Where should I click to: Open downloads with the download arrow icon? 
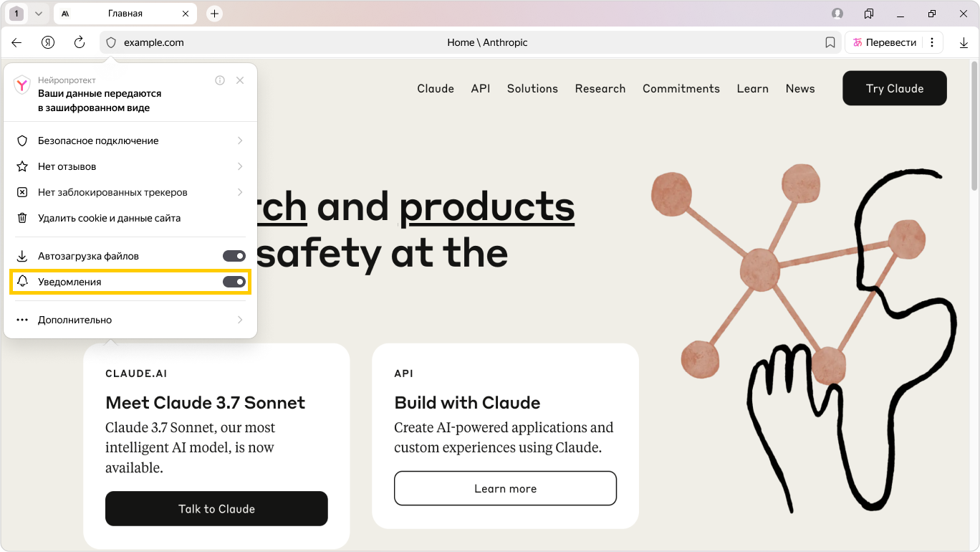(x=964, y=43)
